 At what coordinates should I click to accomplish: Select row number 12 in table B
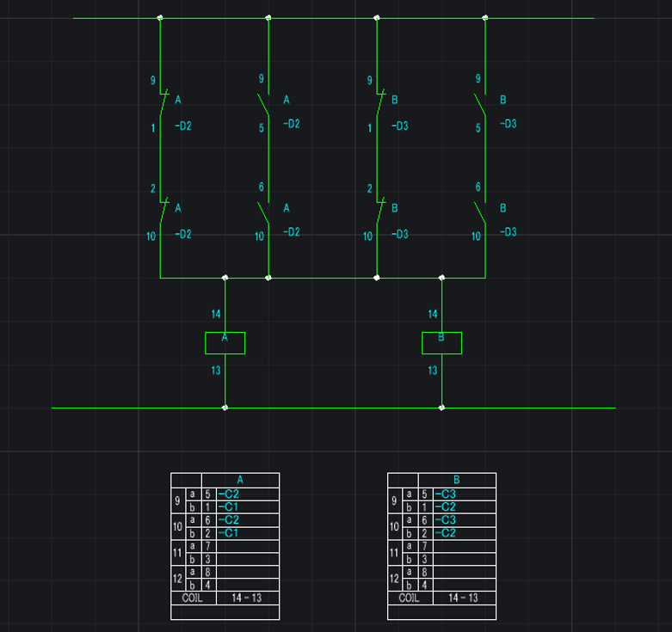395,579
